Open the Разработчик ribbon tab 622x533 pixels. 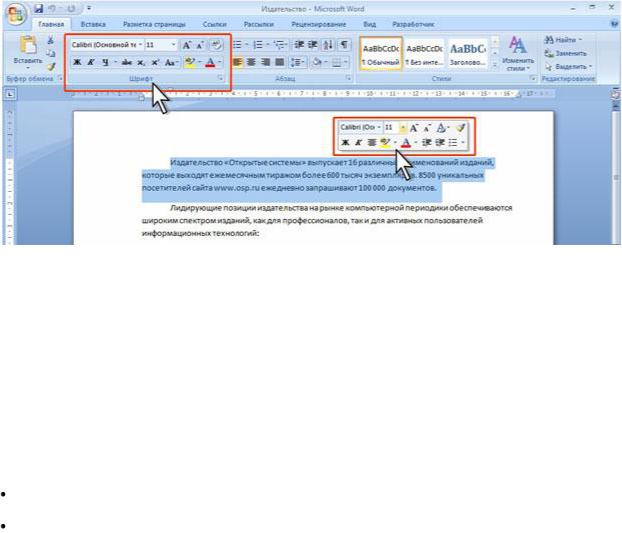pyautogui.click(x=413, y=24)
